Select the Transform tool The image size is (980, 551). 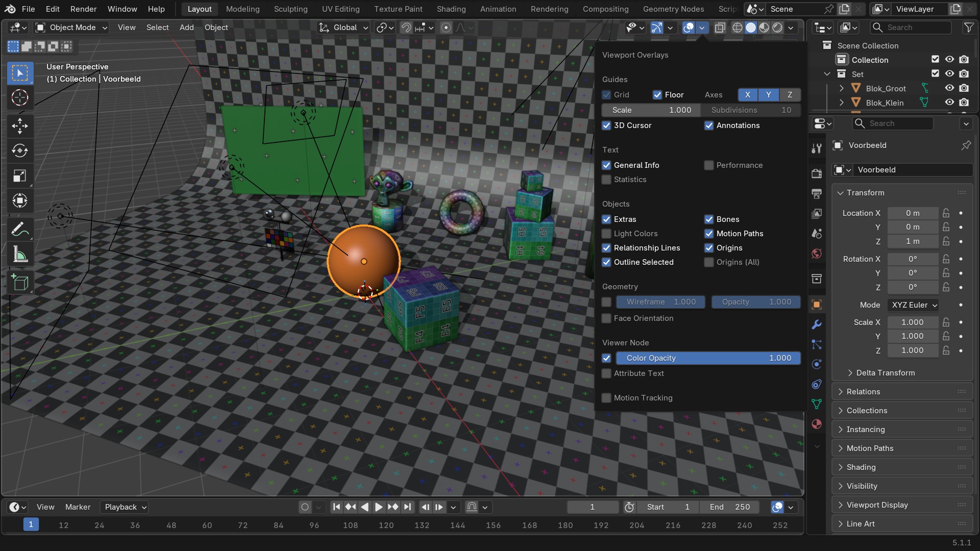coord(20,201)
